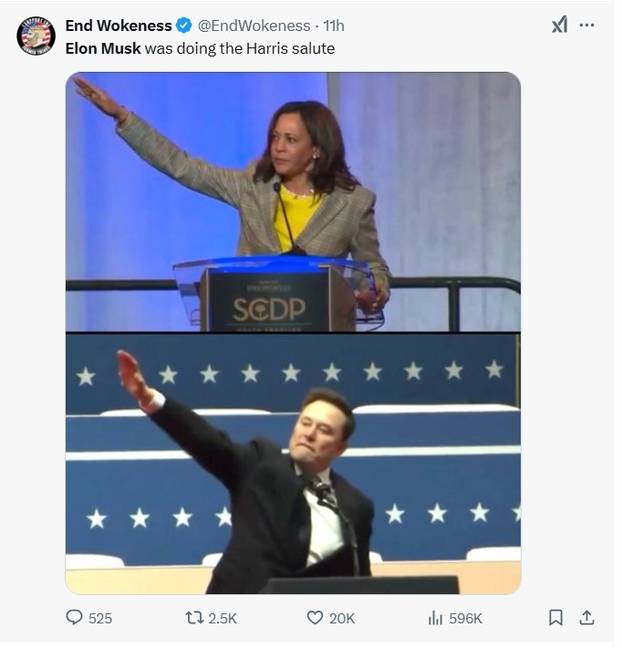
Task: Open the bottom image with star backdrop
Action: click(x=293, y=463)
